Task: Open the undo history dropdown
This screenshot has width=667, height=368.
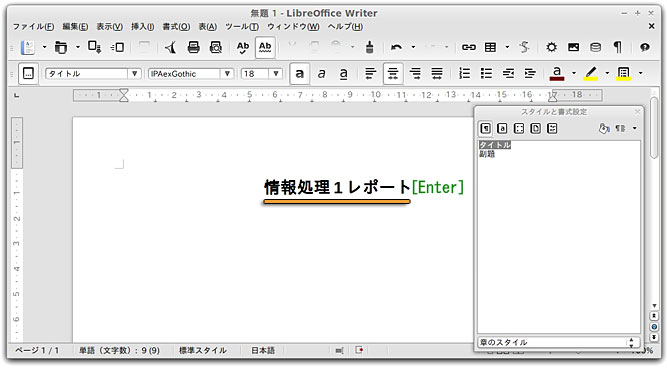Action: [x=413, y=47]
